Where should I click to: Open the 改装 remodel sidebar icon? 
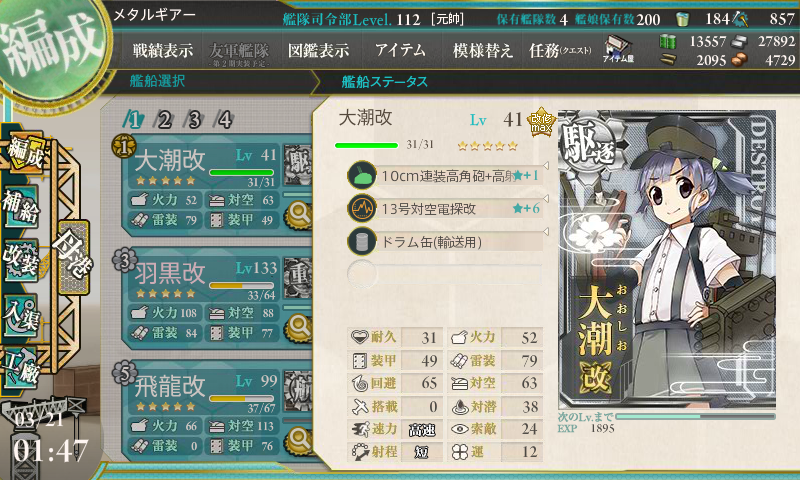tap(20, 259)
